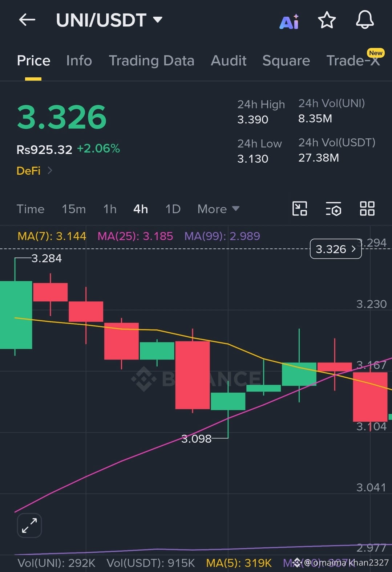Open the Trade-X tab
Screen dimensions: 392x572
coord(353,60)
